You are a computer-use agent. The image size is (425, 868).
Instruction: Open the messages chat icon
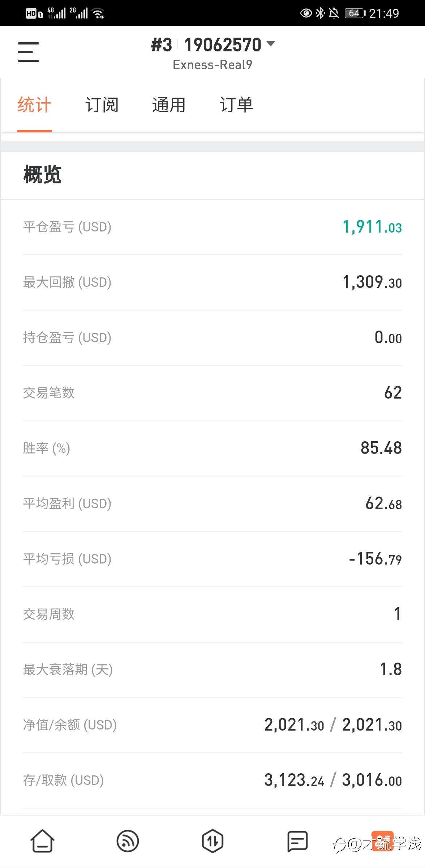[x=297, y=841]
